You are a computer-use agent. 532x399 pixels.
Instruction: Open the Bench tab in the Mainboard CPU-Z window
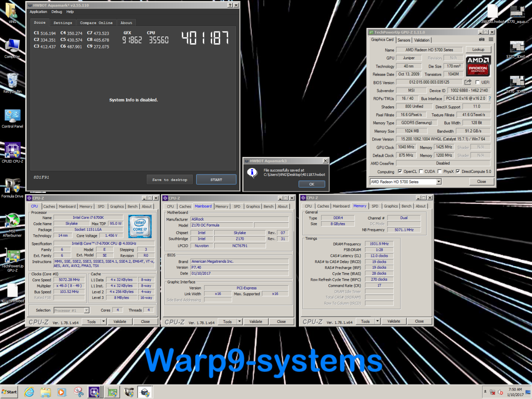click(x=269, y=207)
